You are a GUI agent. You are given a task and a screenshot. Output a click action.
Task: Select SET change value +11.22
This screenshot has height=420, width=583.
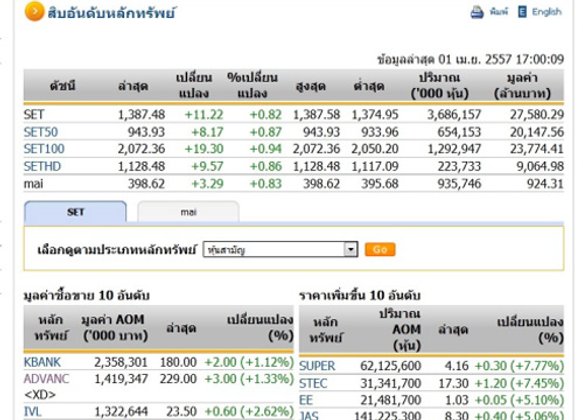(x=204, y=114)
